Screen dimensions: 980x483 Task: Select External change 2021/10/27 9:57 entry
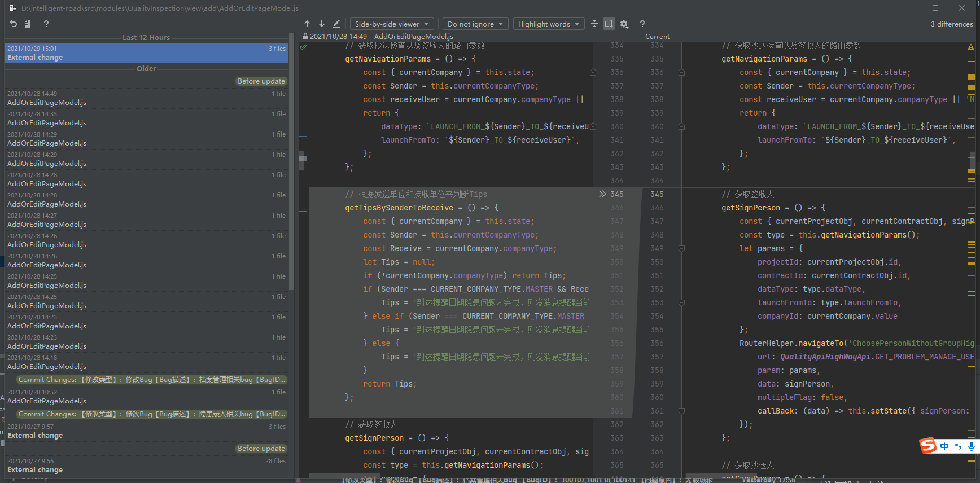coord(146,431)
